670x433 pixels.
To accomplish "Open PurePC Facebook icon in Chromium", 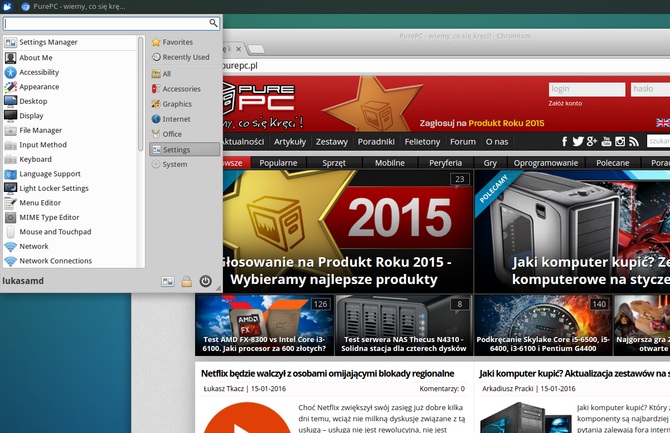I will click(564, 141).
